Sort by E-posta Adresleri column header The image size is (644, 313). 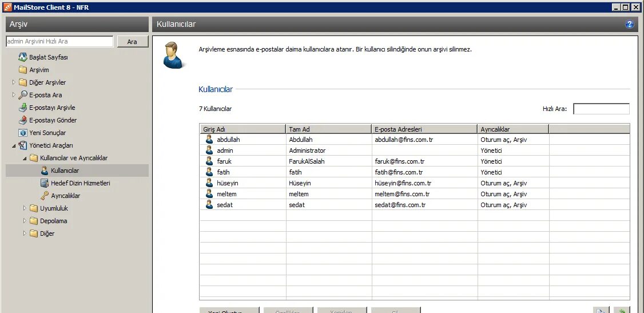pyautogui.click(x=424, y=129)
